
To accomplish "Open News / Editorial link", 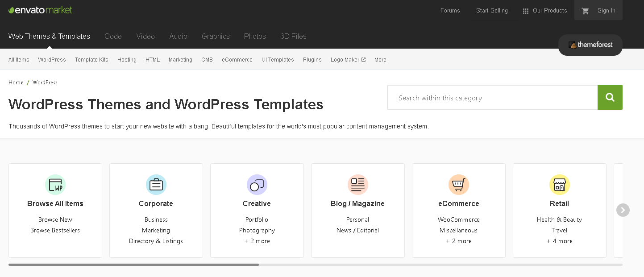I will click(x=358, y=230).
